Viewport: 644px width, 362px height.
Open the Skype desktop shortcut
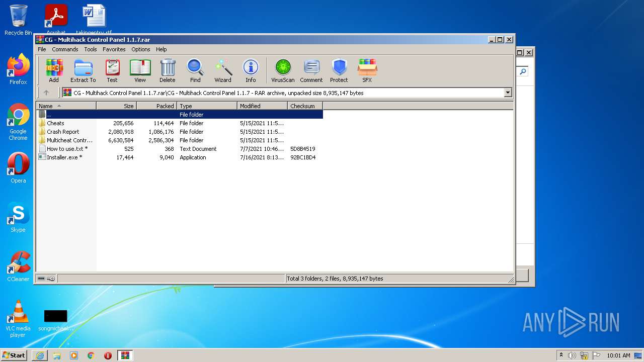coord(18,217)
